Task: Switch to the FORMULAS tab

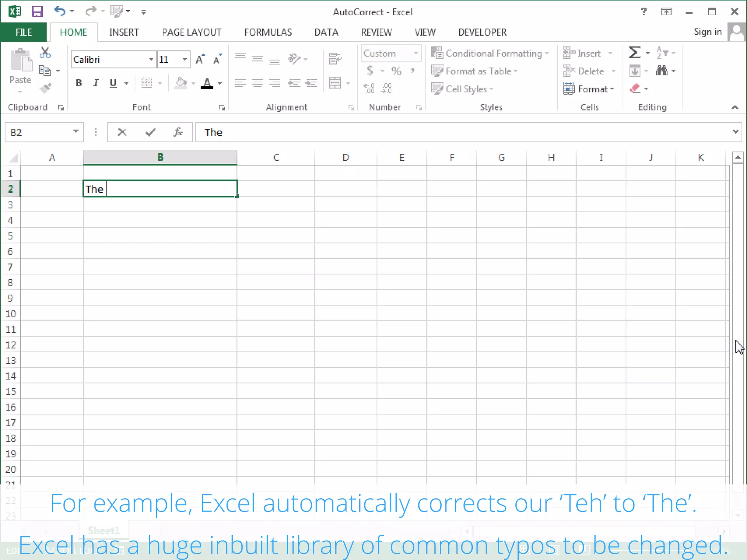Action: [268, 32]
